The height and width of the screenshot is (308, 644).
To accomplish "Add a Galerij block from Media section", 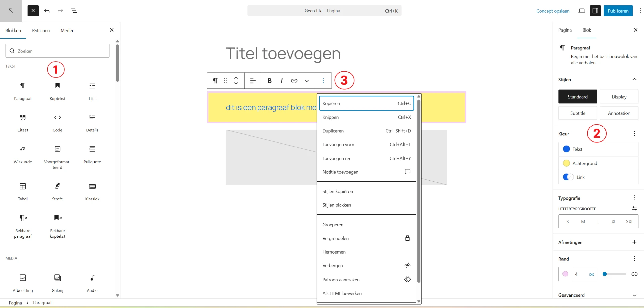I will point(57,283).
